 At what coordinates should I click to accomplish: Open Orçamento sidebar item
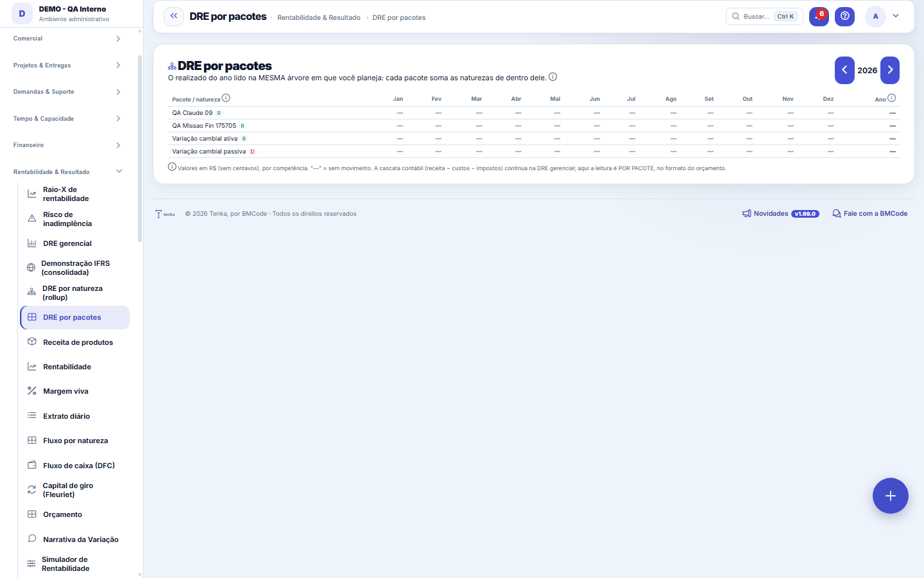pyautogui.click(x=74, y=514)
